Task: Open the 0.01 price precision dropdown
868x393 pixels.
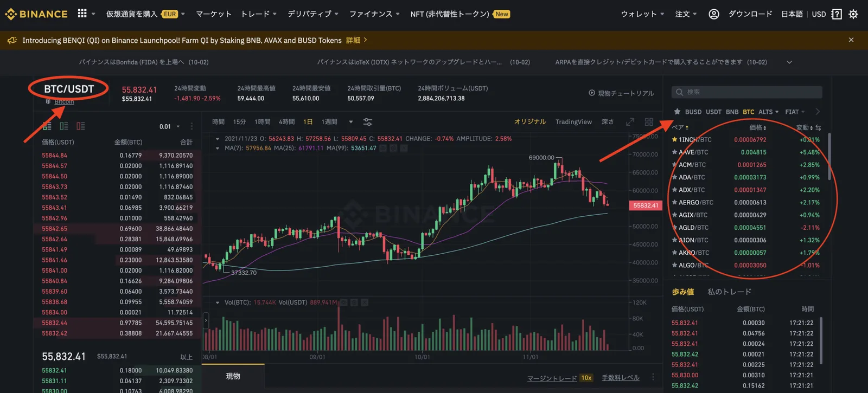Action: (x=170, y=126)
